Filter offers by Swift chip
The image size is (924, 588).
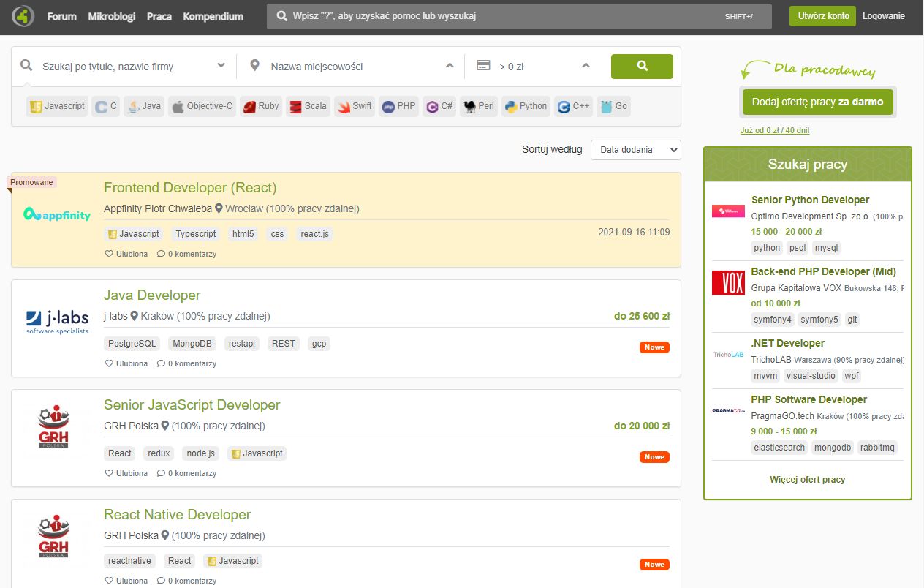(355, 106)
